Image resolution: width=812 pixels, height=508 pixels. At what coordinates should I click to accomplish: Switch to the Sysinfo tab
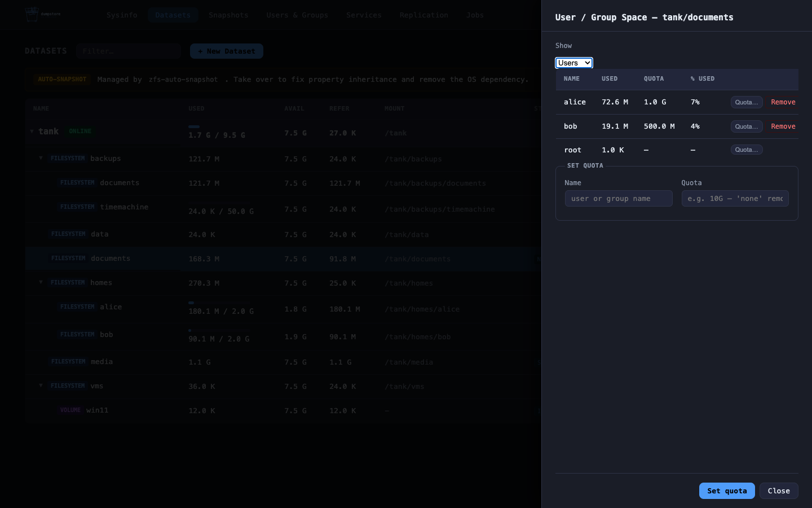click(122, 15)
